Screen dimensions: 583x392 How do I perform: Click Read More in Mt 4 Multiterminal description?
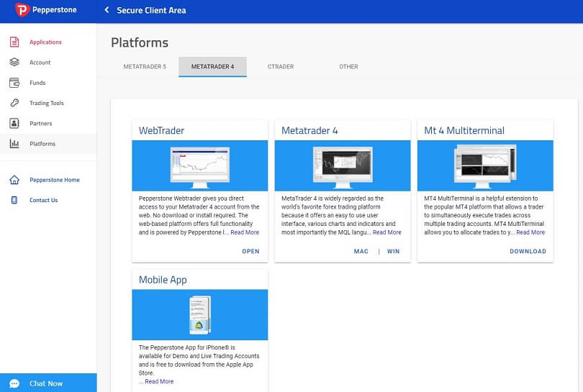click(530, 232)
